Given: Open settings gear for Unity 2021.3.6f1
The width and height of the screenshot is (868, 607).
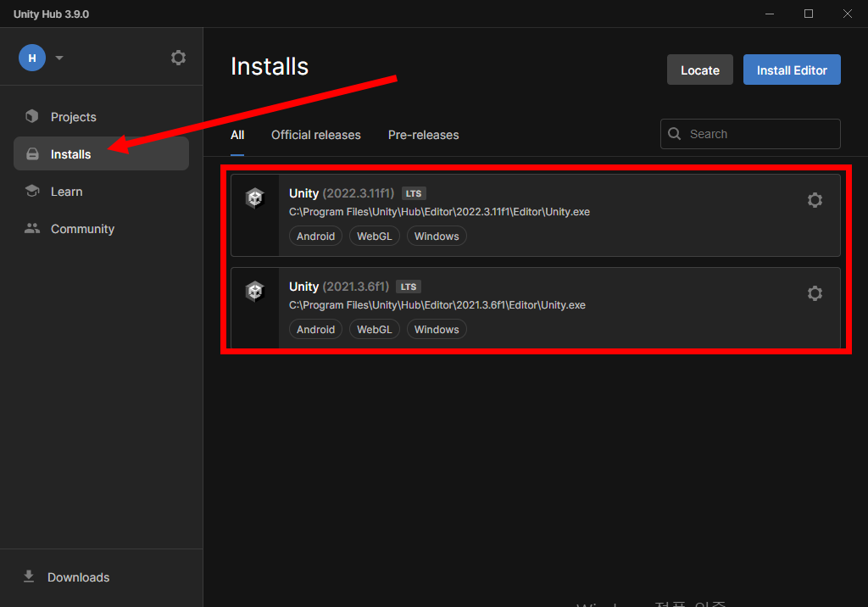Looking at the screenshot, I should point(815,293).
